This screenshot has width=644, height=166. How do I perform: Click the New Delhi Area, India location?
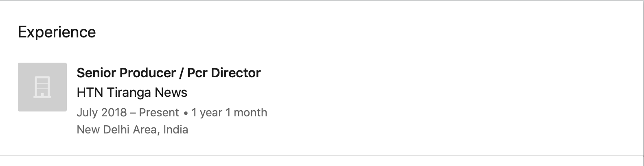point(132,130)
